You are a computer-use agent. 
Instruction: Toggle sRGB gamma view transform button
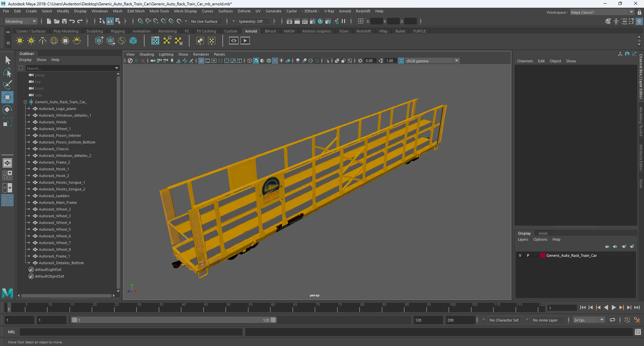[401, 61]
